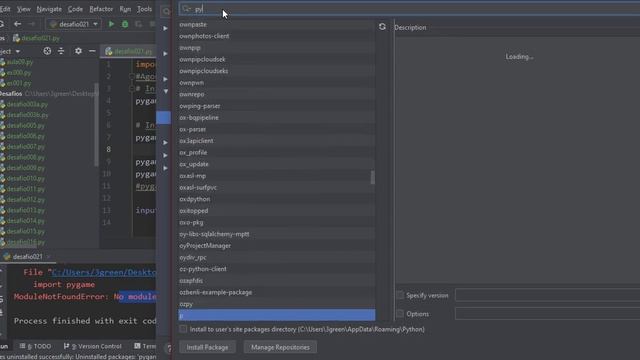The image size is (640, 360).
Task: Open the Code menu
Action: pos(75,9)
